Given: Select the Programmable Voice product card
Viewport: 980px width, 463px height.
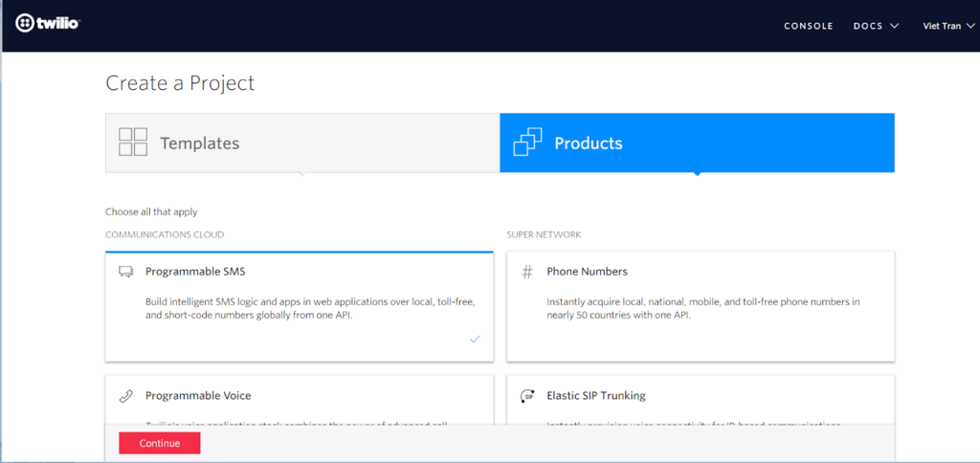Looking at the screenshot, I should [300, 400].
